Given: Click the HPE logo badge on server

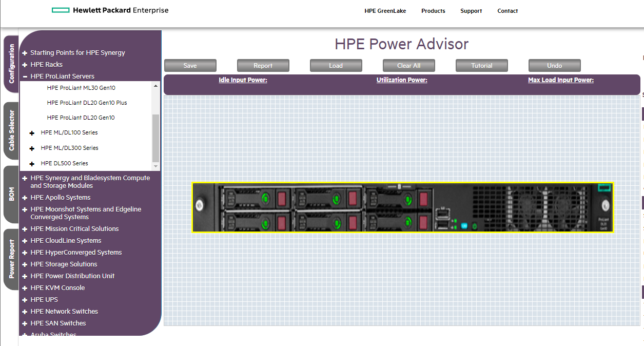Looking at the screenshot, I should [604, 188].
